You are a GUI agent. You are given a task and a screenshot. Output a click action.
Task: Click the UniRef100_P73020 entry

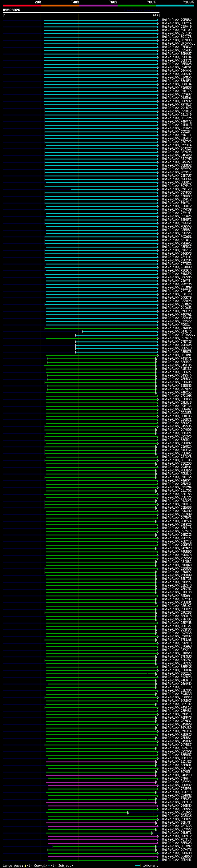(176, 128)
